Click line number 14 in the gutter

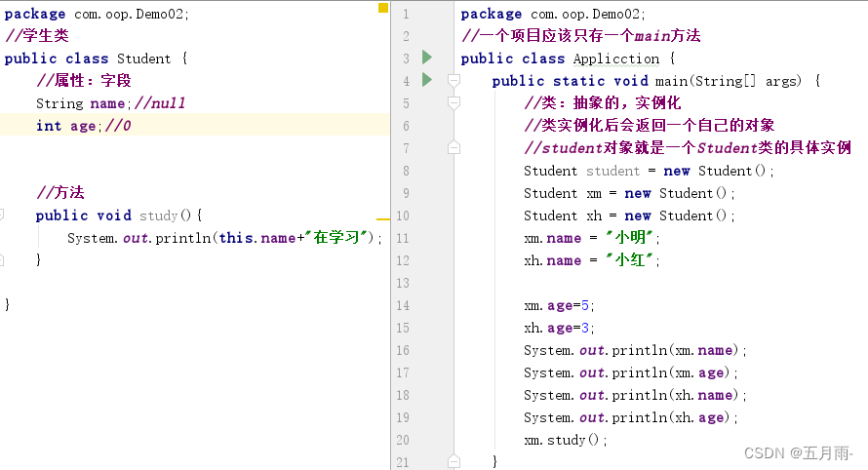tap(403, 305)
